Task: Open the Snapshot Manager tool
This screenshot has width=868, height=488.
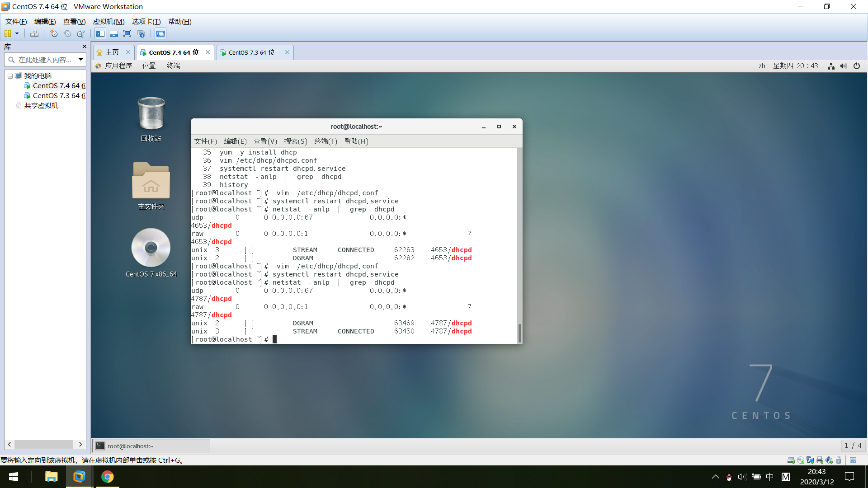Action: pyautogui.click(x=81, y=33)
